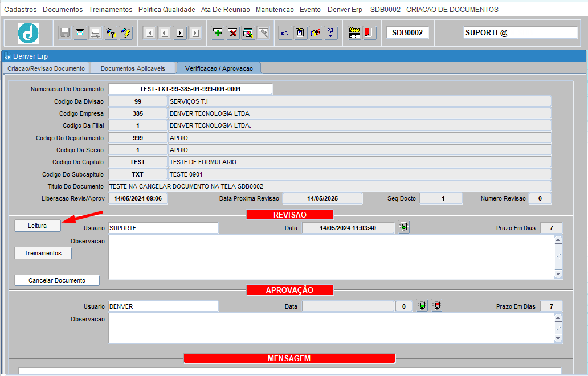Click the blue undo arrow icon
This screenshot has height=376, width=588.
click(285, 33)
